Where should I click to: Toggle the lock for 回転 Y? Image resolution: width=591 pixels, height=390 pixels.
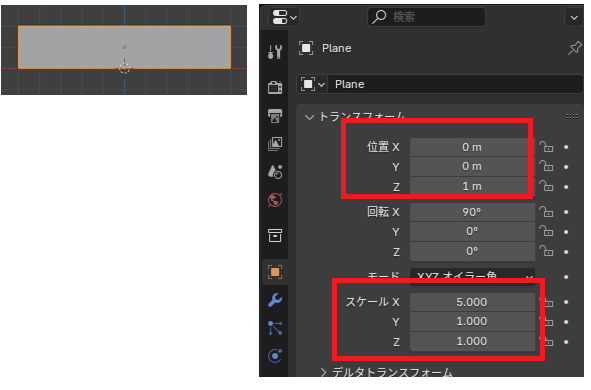546,232
